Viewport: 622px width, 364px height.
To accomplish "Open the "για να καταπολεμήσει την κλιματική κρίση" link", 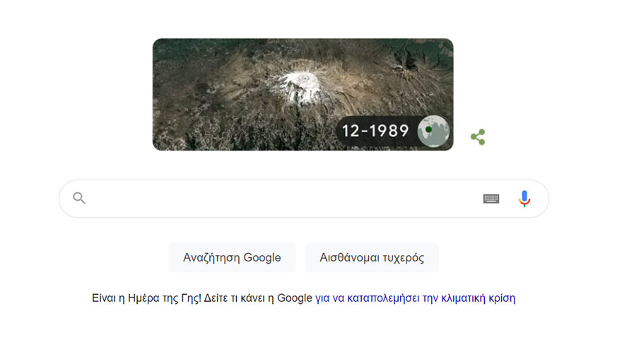I will [x=415, y=298].
